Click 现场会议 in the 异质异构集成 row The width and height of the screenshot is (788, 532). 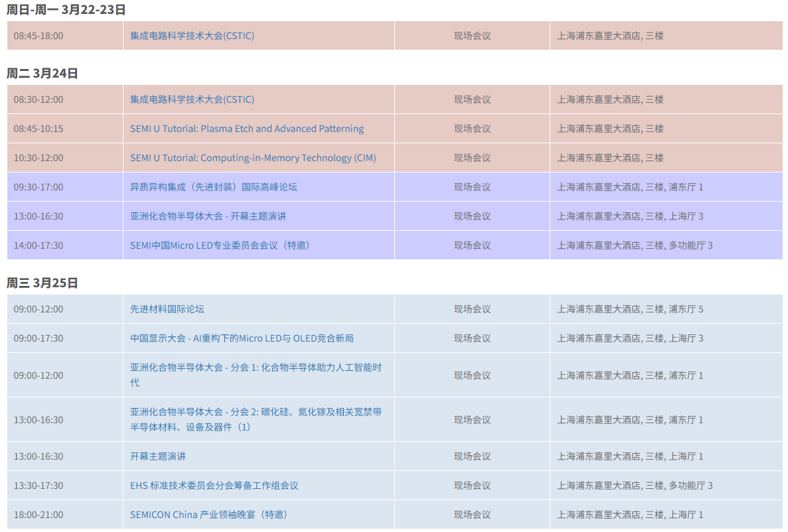pyautogui.click(x=473, y=187)
